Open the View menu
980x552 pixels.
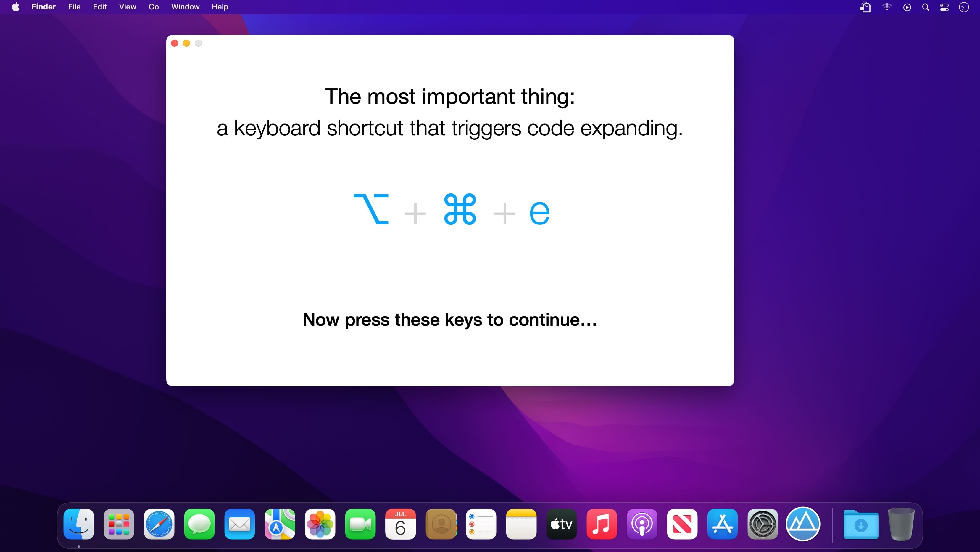(128, 7)
